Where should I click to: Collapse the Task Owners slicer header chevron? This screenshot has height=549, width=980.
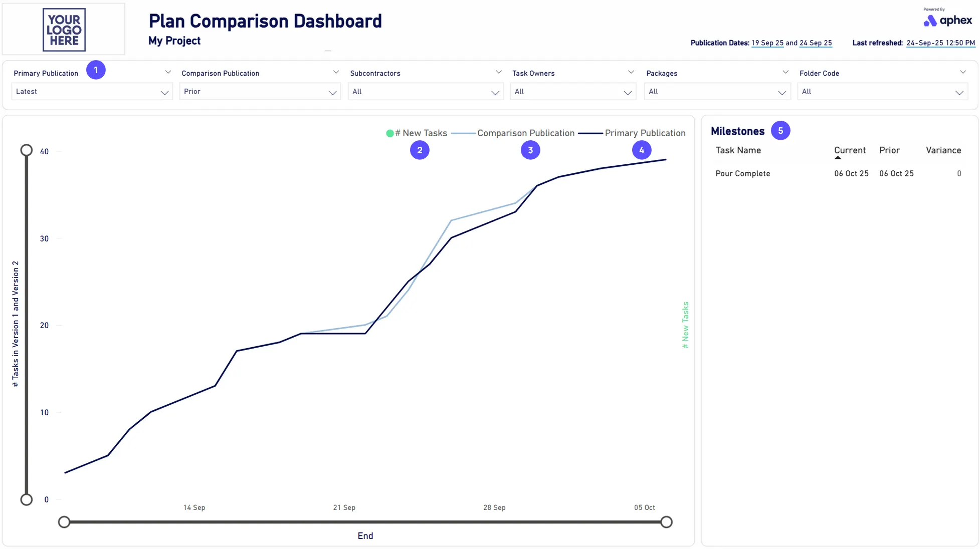coord(631,73)
